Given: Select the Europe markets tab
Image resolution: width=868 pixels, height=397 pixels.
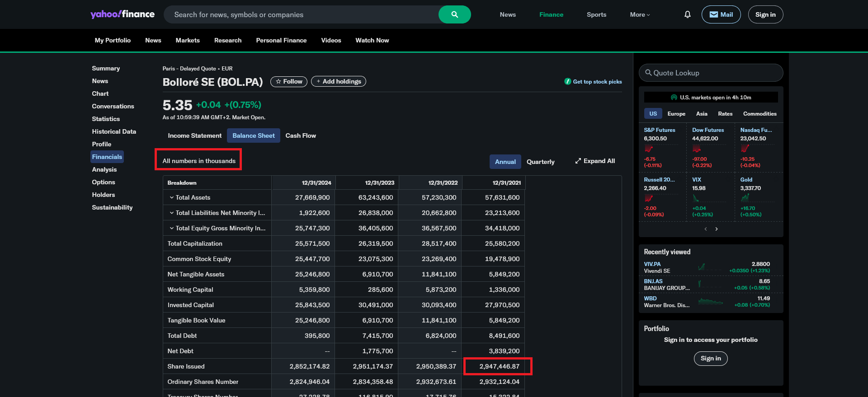Looking at the screenshot, I should tap(676, 114).
